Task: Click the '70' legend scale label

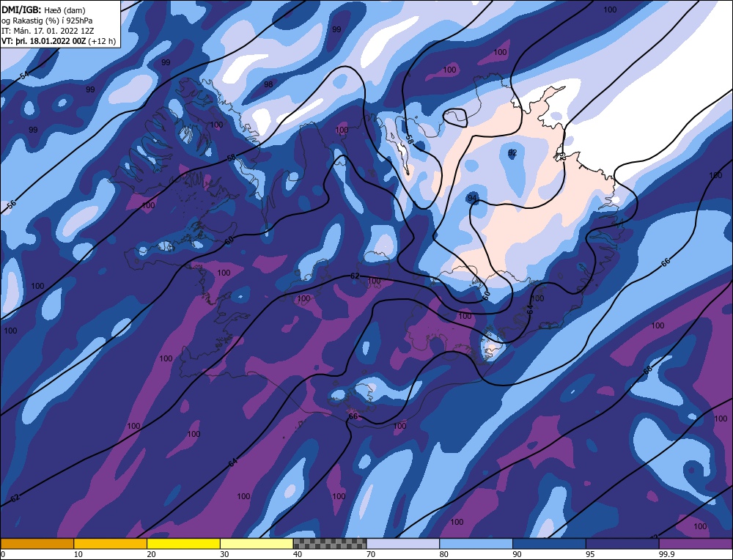Action: [x=371, y=554]
